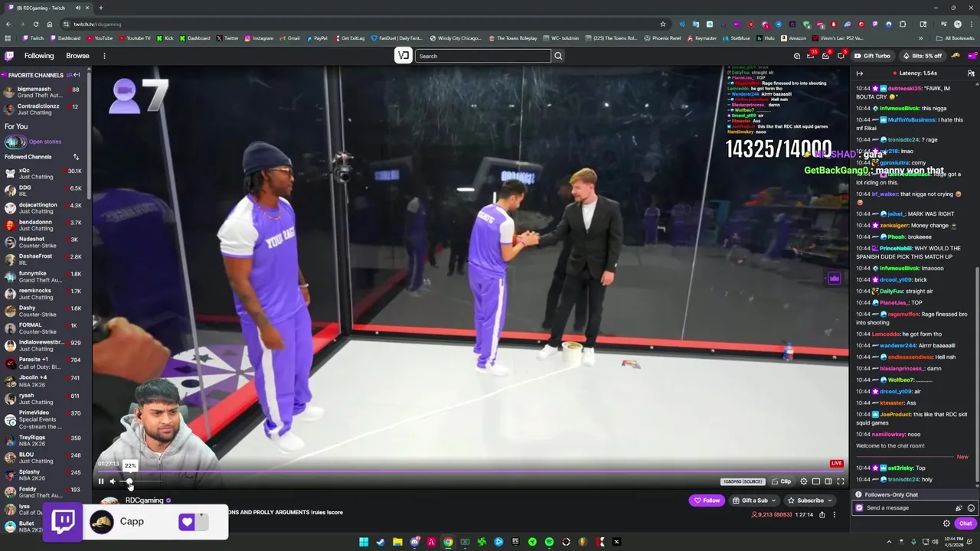The image size is (980, 551).
Task: Open whispers icon with badge 5
Action: (841, 56)
